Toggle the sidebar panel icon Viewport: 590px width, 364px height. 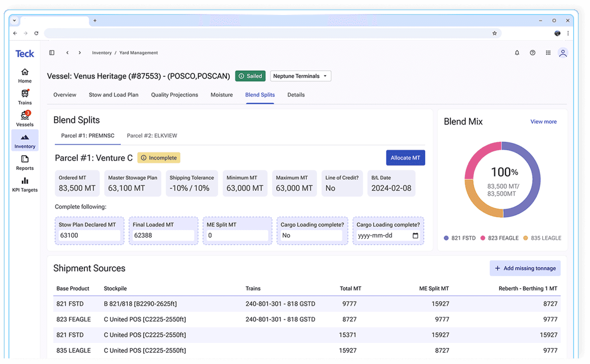52,53
